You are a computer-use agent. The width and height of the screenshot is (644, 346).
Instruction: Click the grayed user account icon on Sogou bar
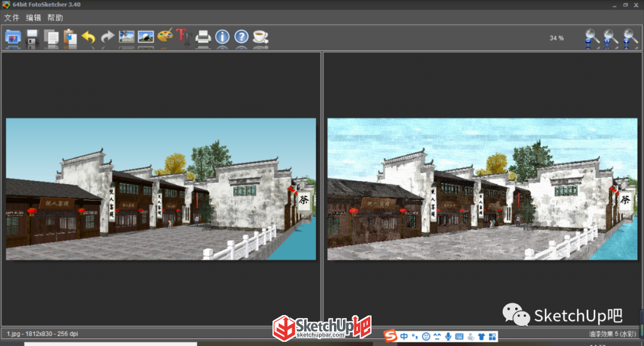[470, 336]
